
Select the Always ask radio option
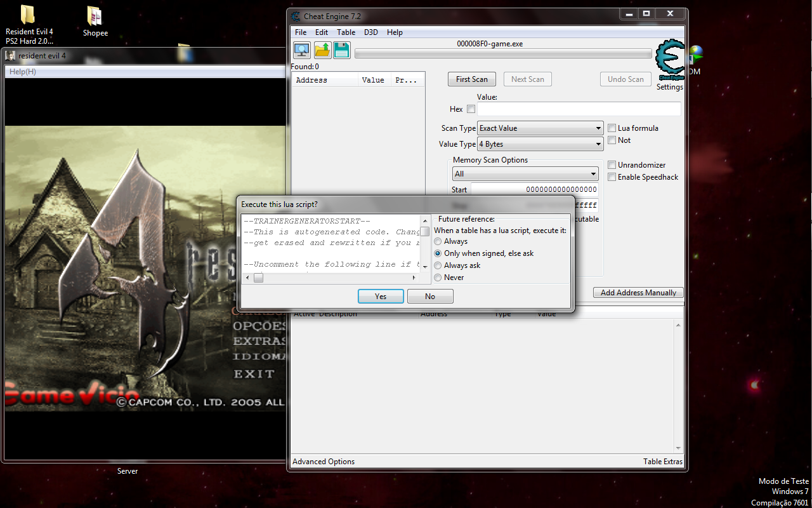point(438,265)
